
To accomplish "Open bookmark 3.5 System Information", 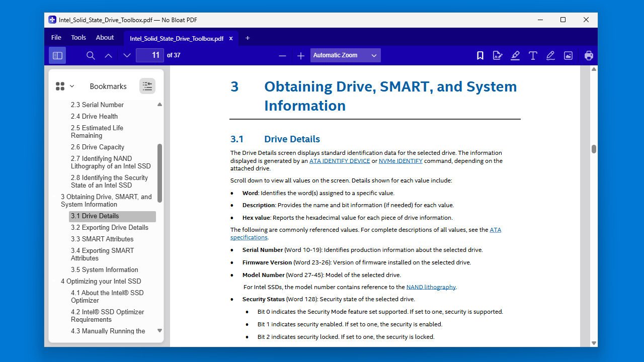I will click(104, 269).
